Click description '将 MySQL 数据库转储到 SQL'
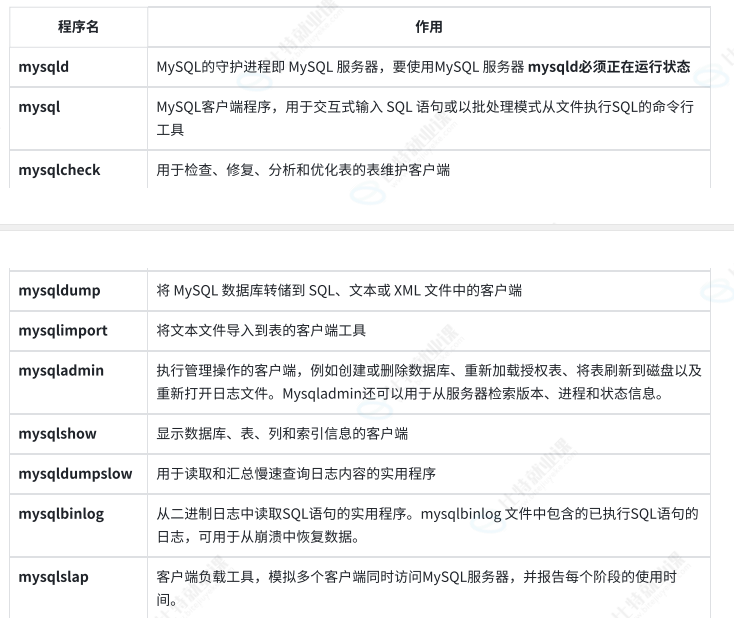Image resolution: width=734 pixels, height=618 pixels. pos(339,291)
